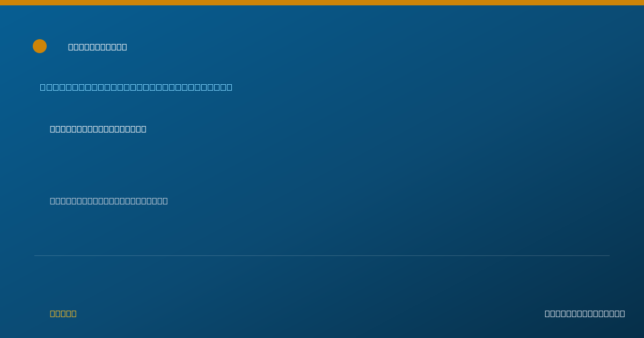
Task: Click the bold white subtitle line below headline
Action: pyautogui.click(x=98, y=129)
